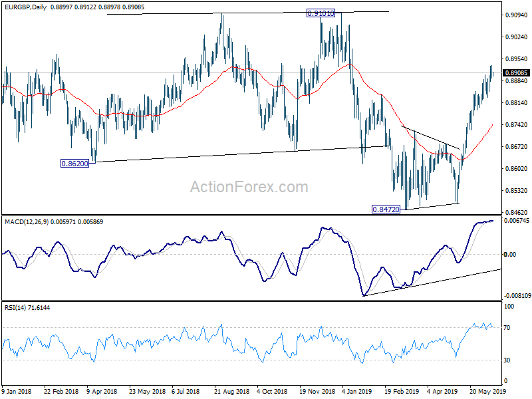This screenshot has width=532, height=399.
Task: Click the 0.86200 price label box
Action: [74, 164]
